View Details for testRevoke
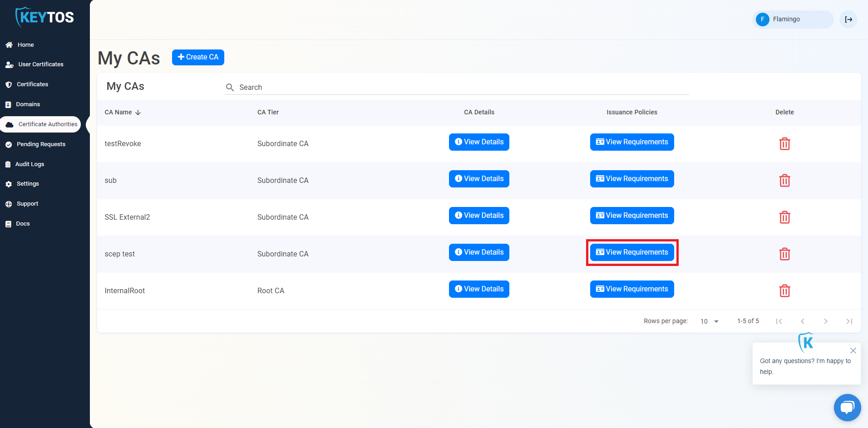The image size is (868, 428). pos(479,142)
